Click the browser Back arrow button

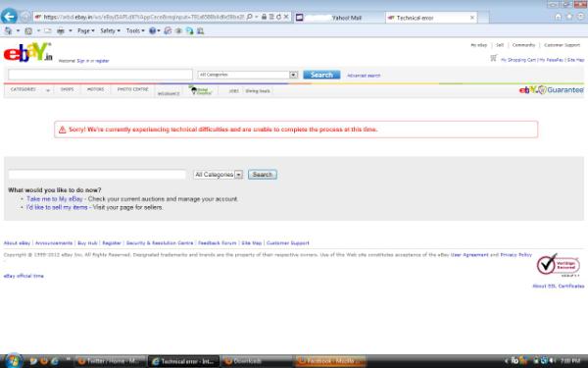(9, 16)
